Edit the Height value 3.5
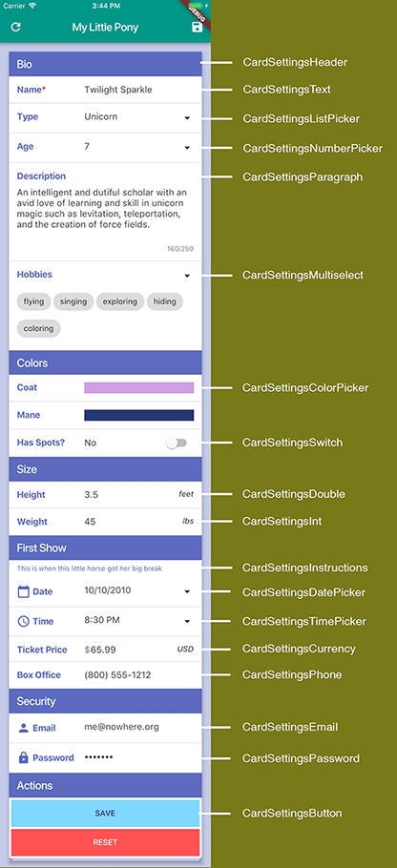 pos(92,495)
